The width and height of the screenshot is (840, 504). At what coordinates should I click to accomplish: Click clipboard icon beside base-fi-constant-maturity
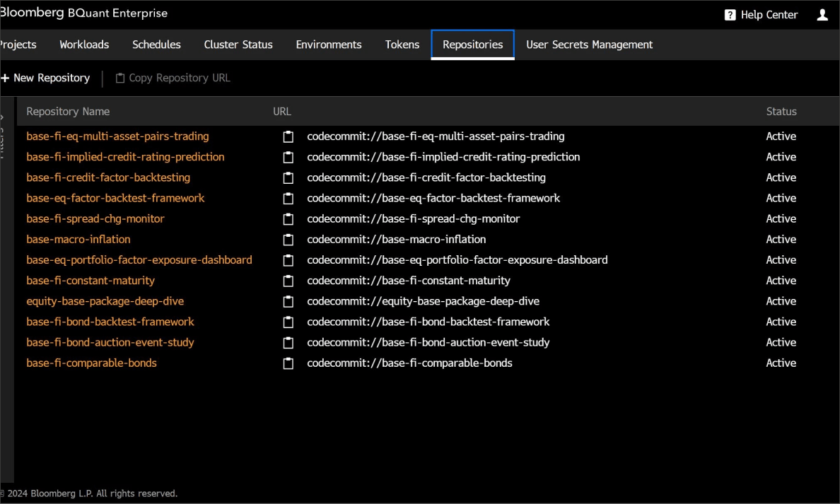click(288, 281)
